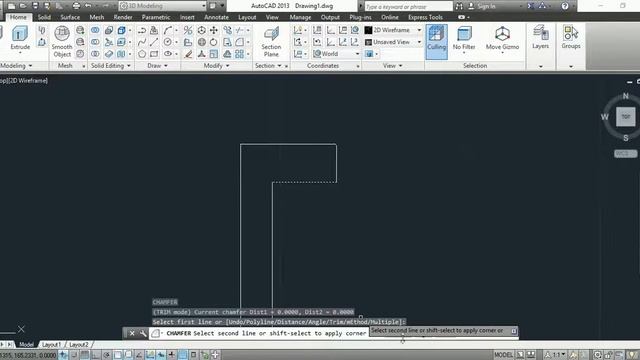640x360 pixels.
Task: Select the Arc draw tool
Action: (x=168, y=30)
